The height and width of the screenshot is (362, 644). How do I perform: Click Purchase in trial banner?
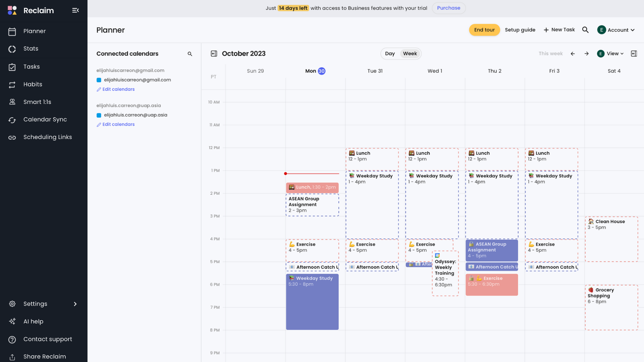point(448,8)
